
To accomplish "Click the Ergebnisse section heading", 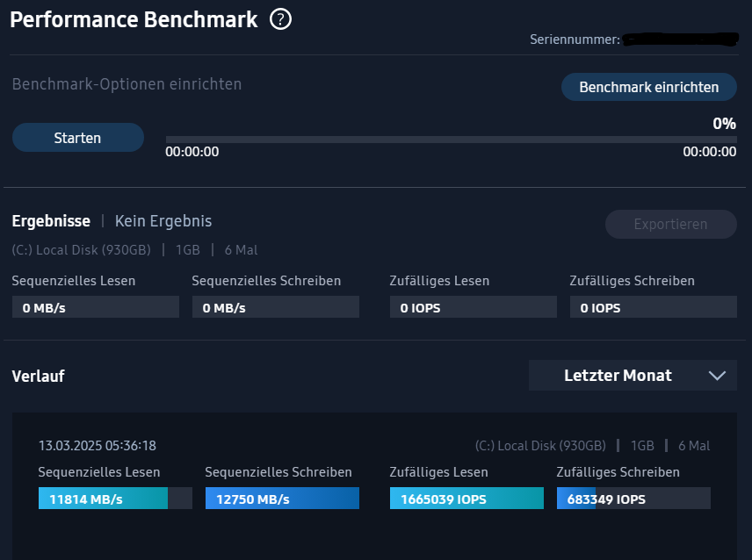I will (x=51, y=221).
